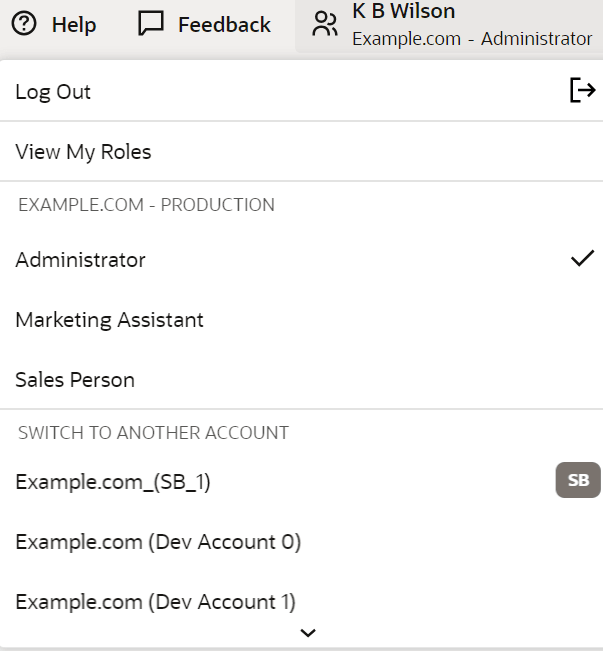Select Log Out from the menu
603x657 pixels.
coord(301,91)
